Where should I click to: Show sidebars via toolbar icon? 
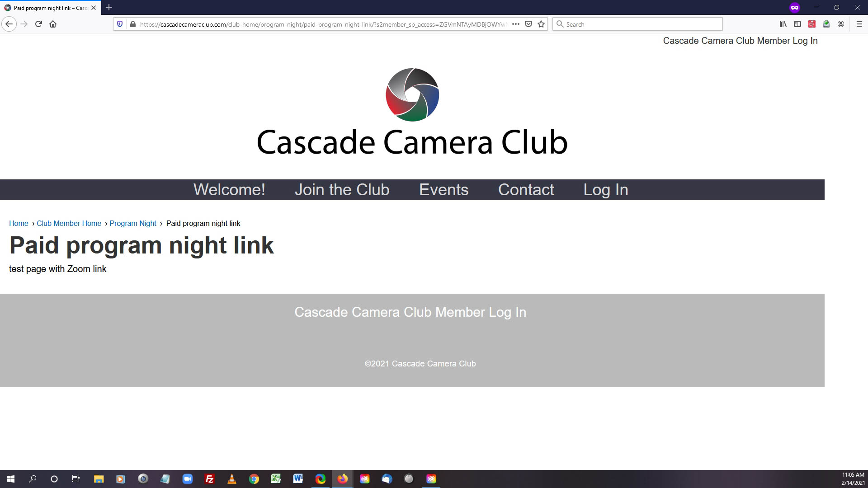(797, 24)
